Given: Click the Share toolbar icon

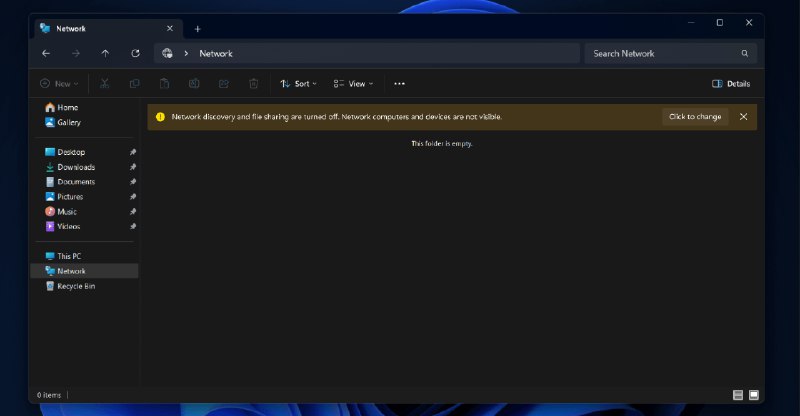Looking at the screenshot, I should [x=223, y=84].
